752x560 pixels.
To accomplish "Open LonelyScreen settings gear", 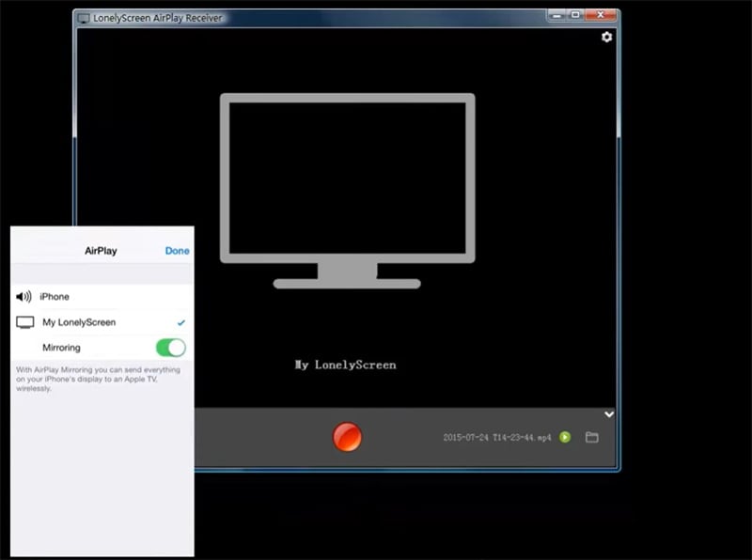I will pos(606,37).
